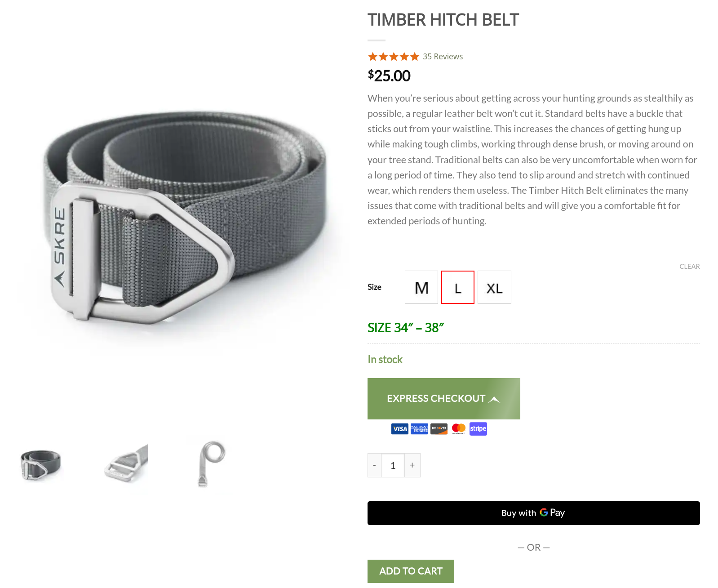View the hanging belt thumbnail
Image resolution: width=718 pixels, height=588 pixels.
click(211, 465)
